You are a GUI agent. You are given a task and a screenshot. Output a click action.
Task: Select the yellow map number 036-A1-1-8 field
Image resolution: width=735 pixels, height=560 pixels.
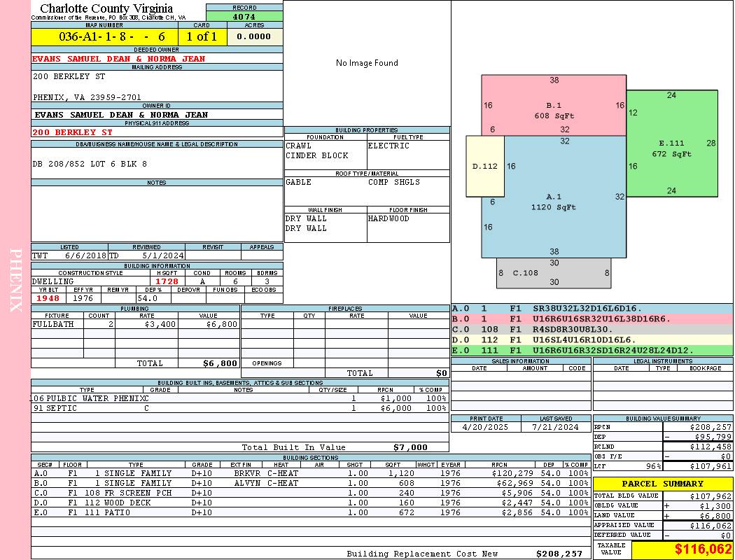coord(104,36)
